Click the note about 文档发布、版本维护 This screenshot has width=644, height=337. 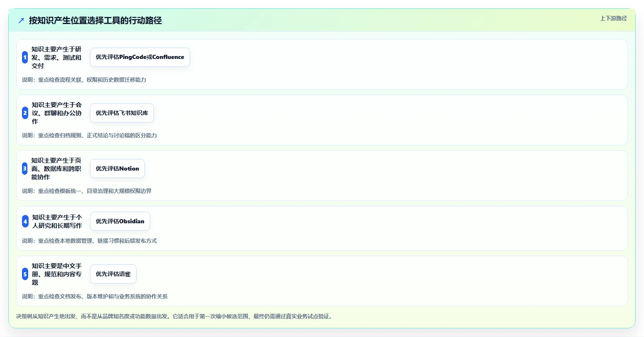click(95, 296)
